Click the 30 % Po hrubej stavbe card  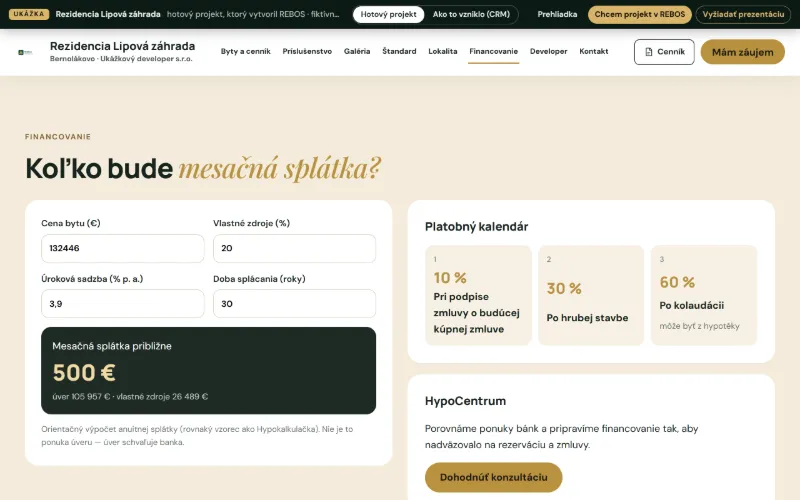pos(591,295)
